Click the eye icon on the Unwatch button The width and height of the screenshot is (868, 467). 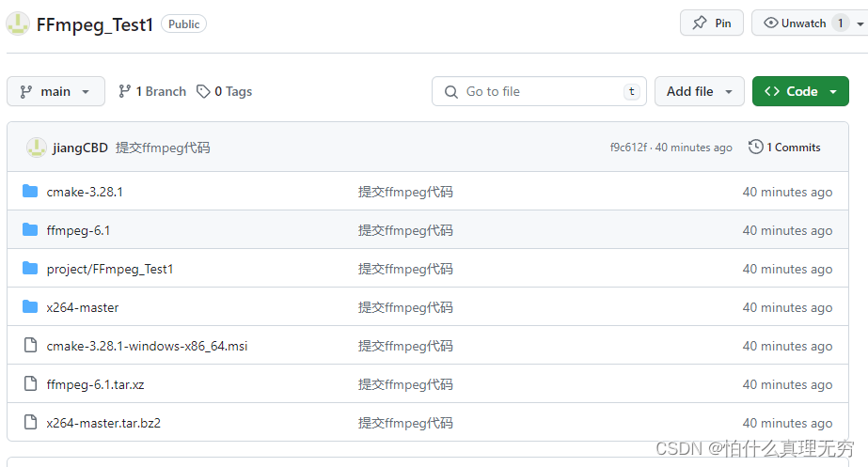point(770,23)
